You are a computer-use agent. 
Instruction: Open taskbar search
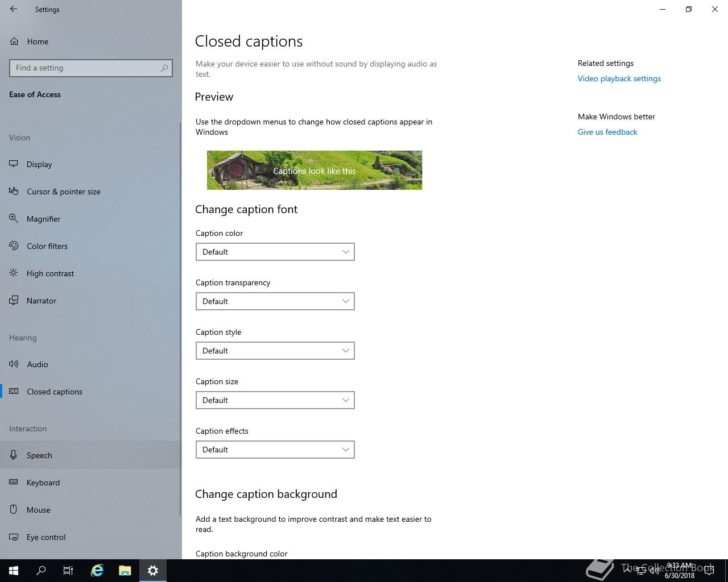tap(41, 571)
